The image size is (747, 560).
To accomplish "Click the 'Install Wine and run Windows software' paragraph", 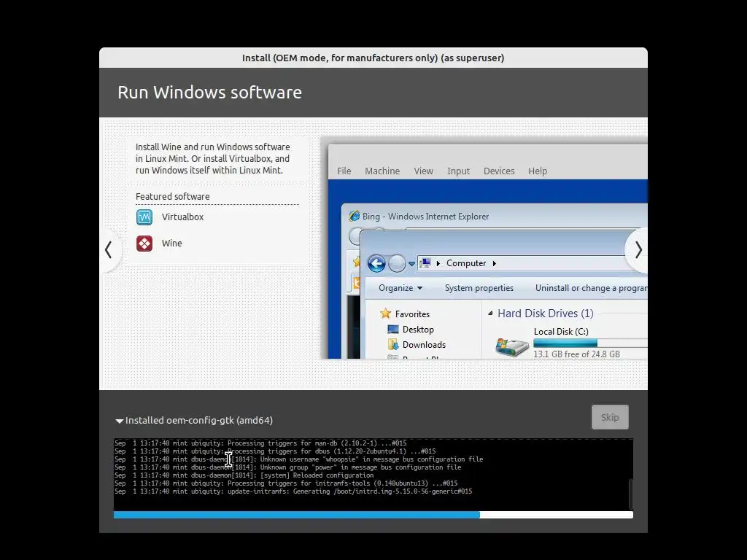I will click(x=212, y=158).
